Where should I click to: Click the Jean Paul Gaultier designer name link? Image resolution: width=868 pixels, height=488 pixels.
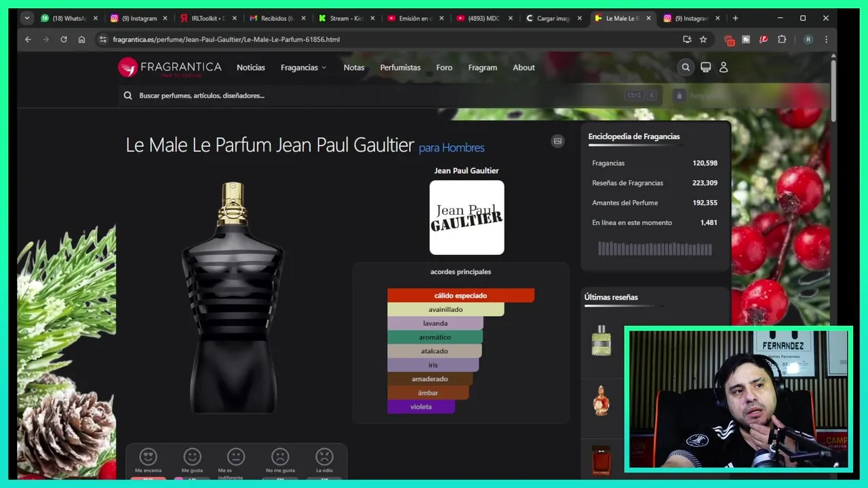coord(467,171)
